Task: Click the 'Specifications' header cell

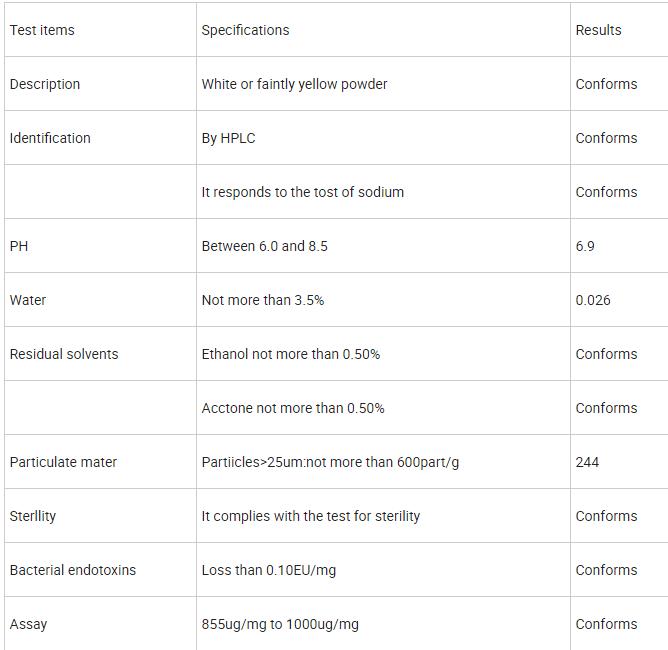Action: point(245,30)
